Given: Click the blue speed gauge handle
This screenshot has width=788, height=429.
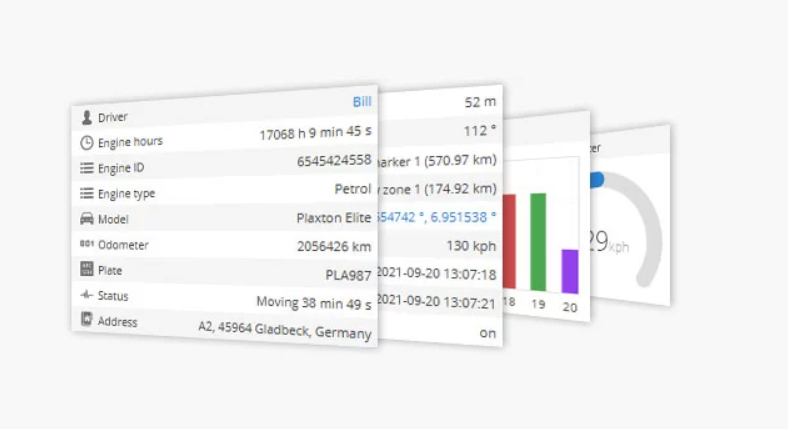Looking at the screenshot, I should pyautogui.click(x=597, y=180).
